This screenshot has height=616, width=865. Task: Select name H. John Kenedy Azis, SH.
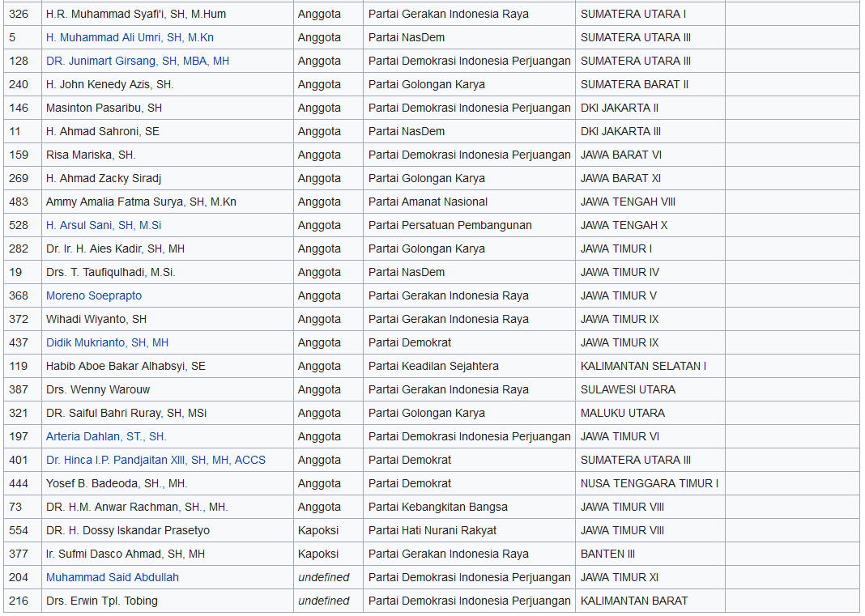[x=110, y=84]
